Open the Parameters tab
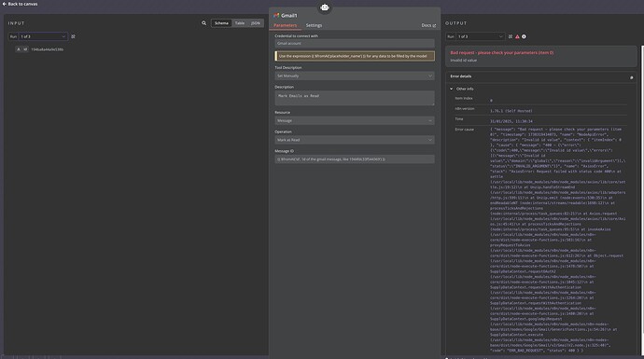This screenshot has width=644, height=359. point(285,25)
